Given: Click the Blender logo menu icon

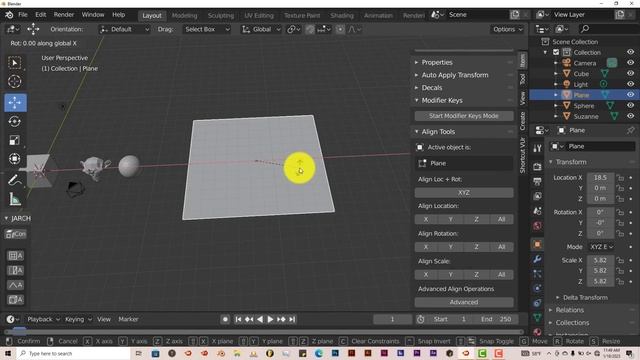Looking at the screenshot, I should [x=9, y=15].
